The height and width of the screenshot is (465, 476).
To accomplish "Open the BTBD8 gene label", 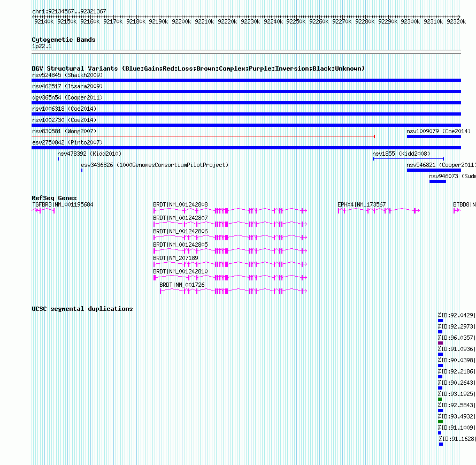I will (x=464, y=205).
